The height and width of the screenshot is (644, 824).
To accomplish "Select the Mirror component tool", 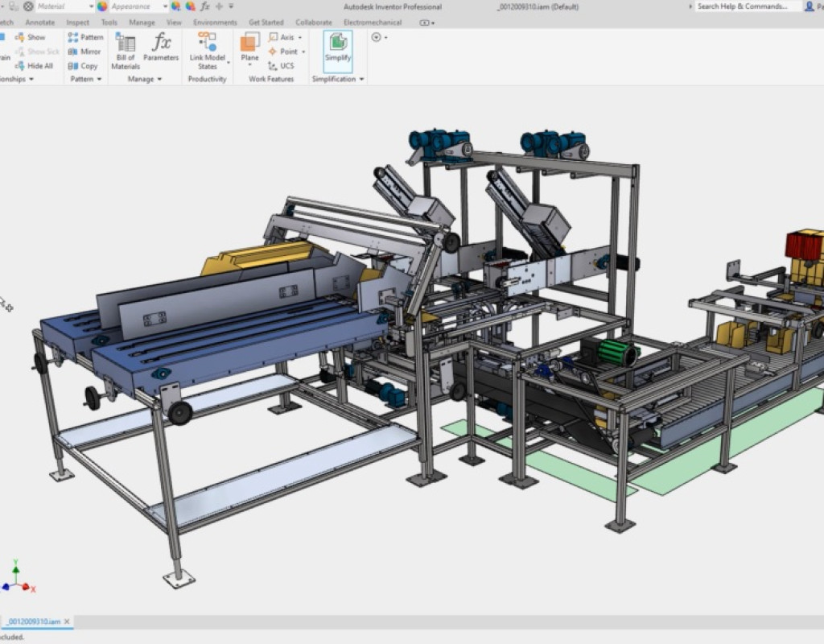I will click(84, 52).
